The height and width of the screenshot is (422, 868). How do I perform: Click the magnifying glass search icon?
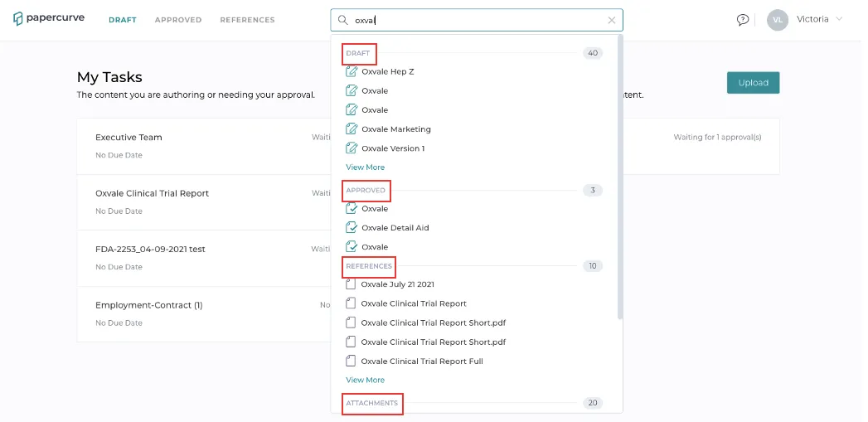(342, 20)
